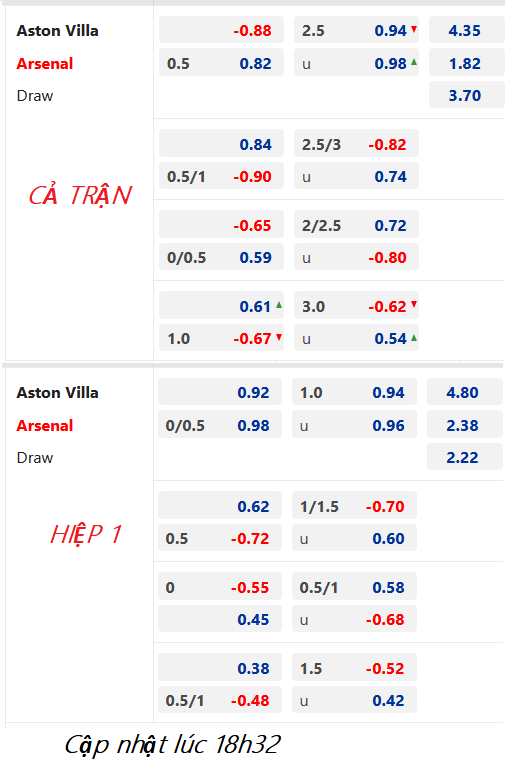
Task: Click the red down arrow beside -0.62
Action: (x=414, y=305)
